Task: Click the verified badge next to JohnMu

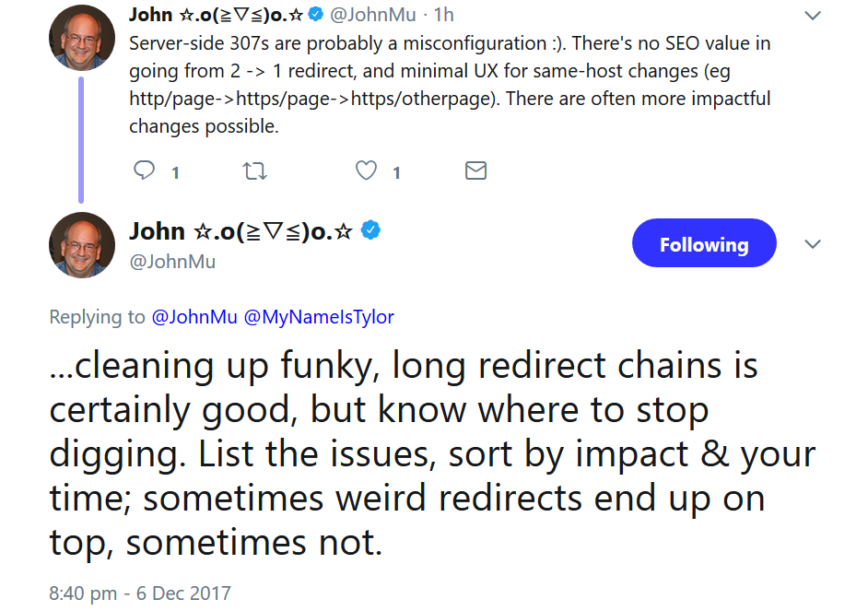Action: point(313,15)
